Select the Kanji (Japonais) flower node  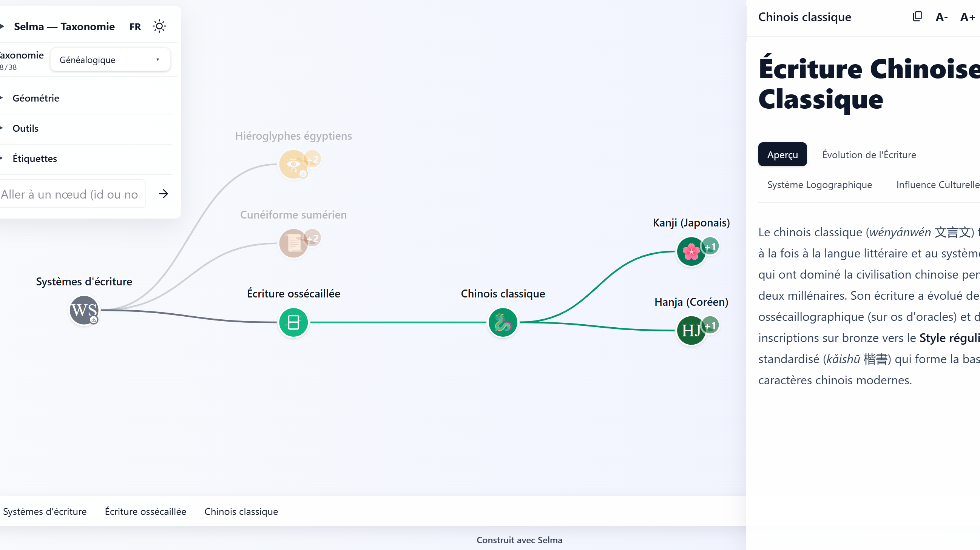click(x=691, y=251)
